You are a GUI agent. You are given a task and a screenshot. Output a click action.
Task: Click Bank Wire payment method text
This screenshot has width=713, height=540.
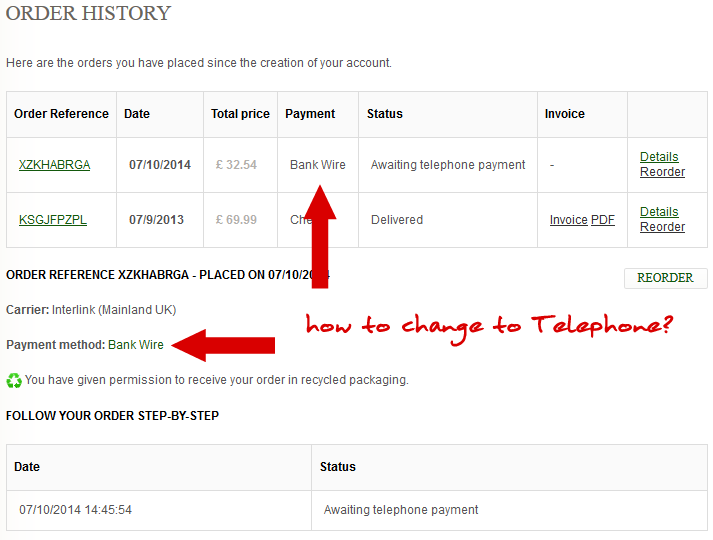[x=136, y=345]
